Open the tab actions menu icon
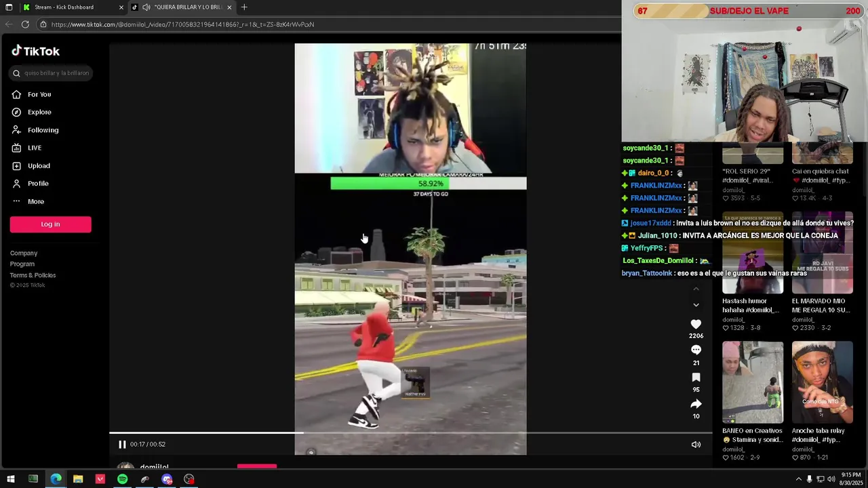Screen dimensions: 868x488 pyautogui.click(x=9, y=7)
